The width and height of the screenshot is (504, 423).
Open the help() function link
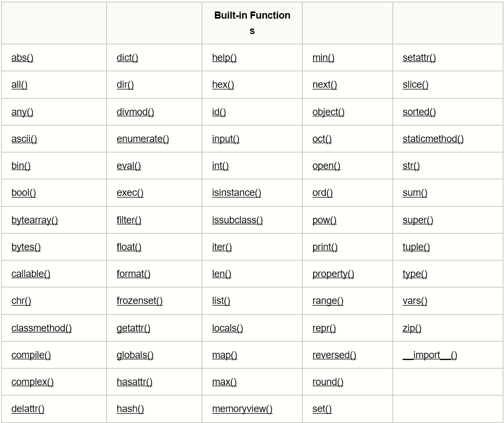(x=224, y=58)
